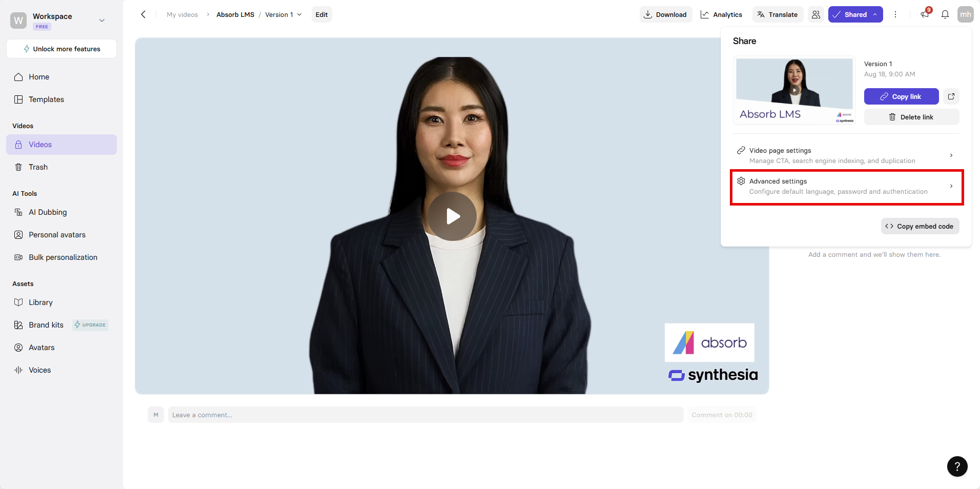
Task: Click Delete link button
Action: coord(911,117)
